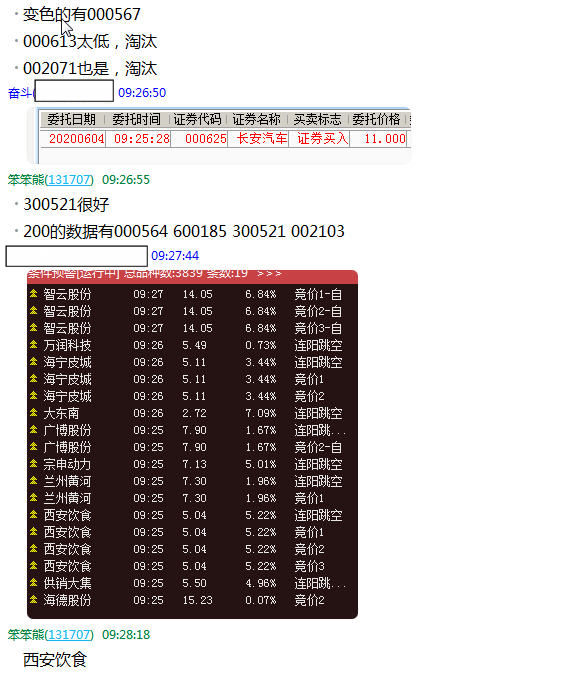The height and width of the screenshot is (676, 563).
Task: Open user ID link 131707 at 09:26:55
Action: coord(69,179)
